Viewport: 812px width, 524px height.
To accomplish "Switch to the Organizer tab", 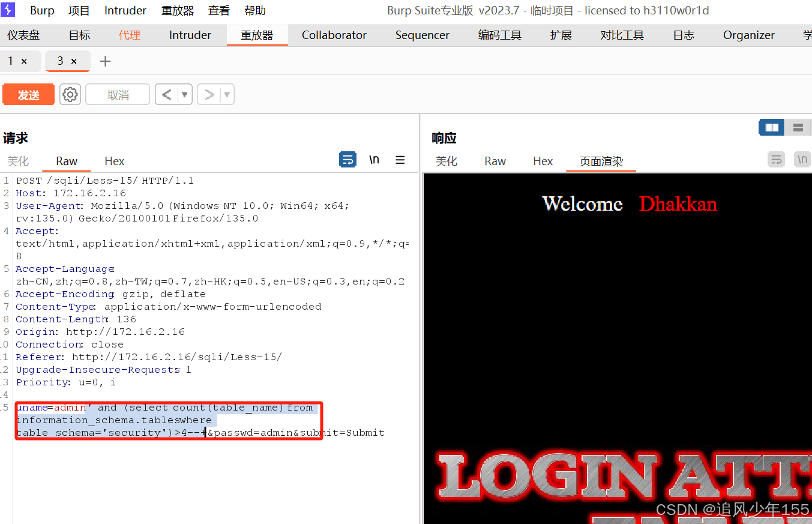I will click(x=749, y=35).
